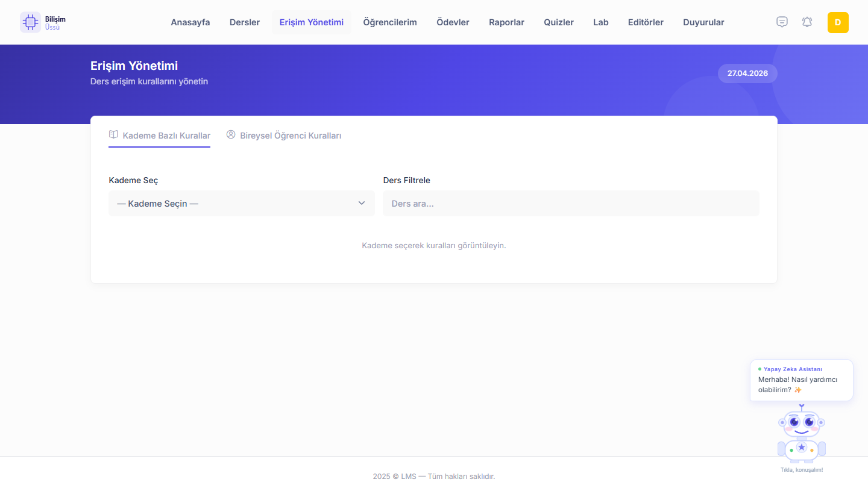Navigate to Ödevler
This screenshot has width=868, height=488.
tap(453, 22)
